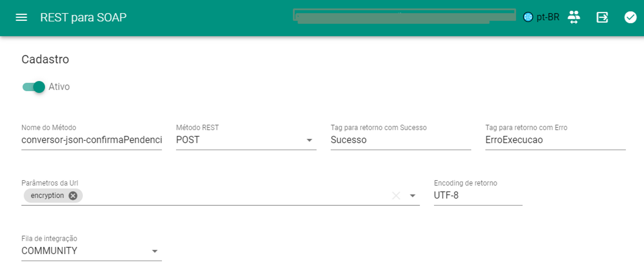Click the logout exit icon
Image resolution: width=644 pixels, height=267 pixels.
point(602,17)
